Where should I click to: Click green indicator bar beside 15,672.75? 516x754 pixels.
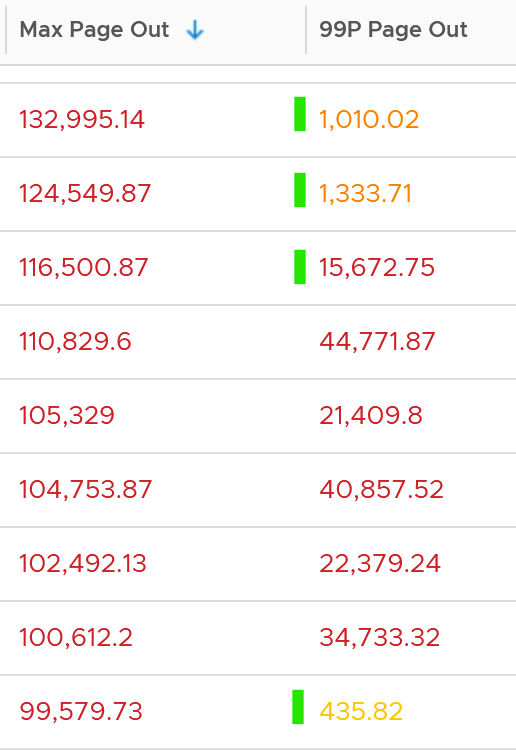pyautogui.click(x=300, y=267)
